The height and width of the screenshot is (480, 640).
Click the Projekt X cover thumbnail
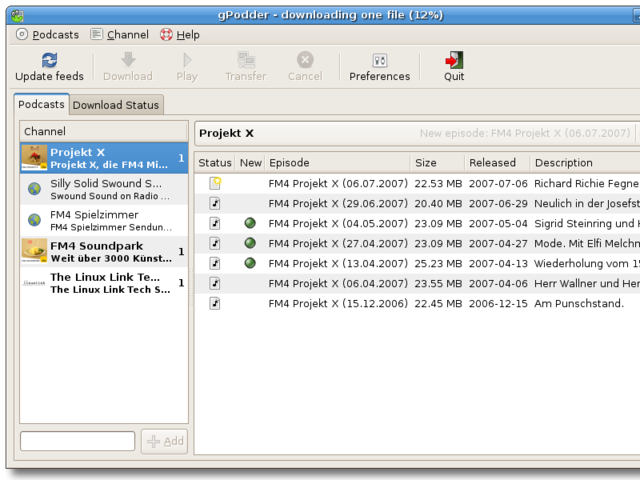(34, 158)
